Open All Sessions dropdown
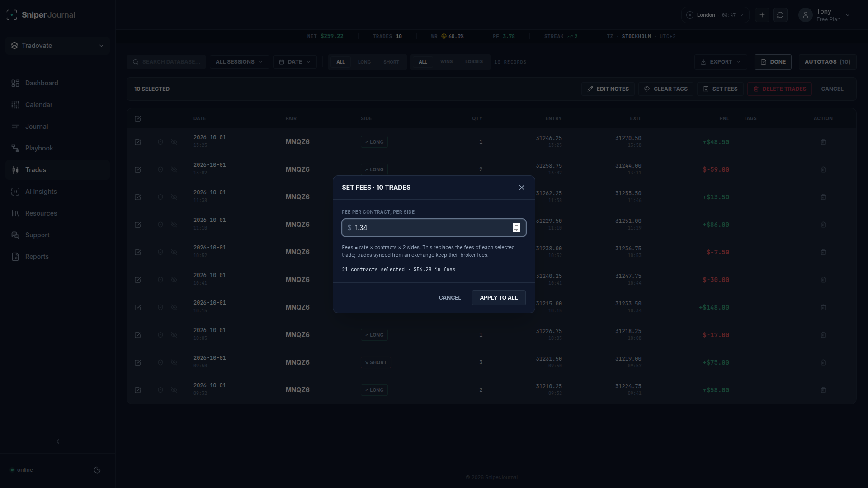This screenshot has height=488, width=868. point(239,62)
